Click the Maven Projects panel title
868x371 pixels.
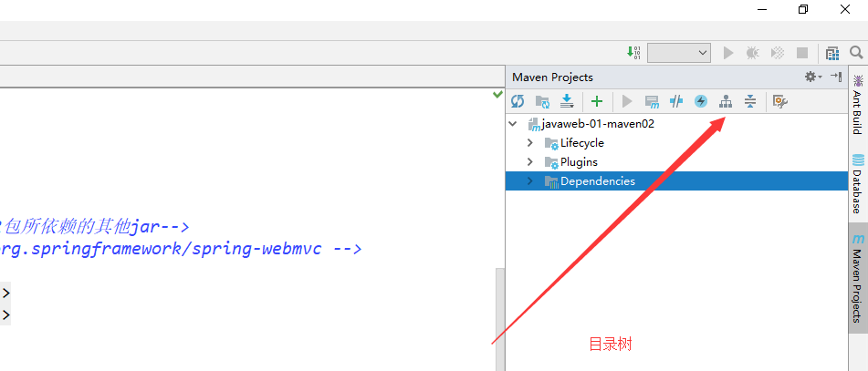click(x=552, y=77)
